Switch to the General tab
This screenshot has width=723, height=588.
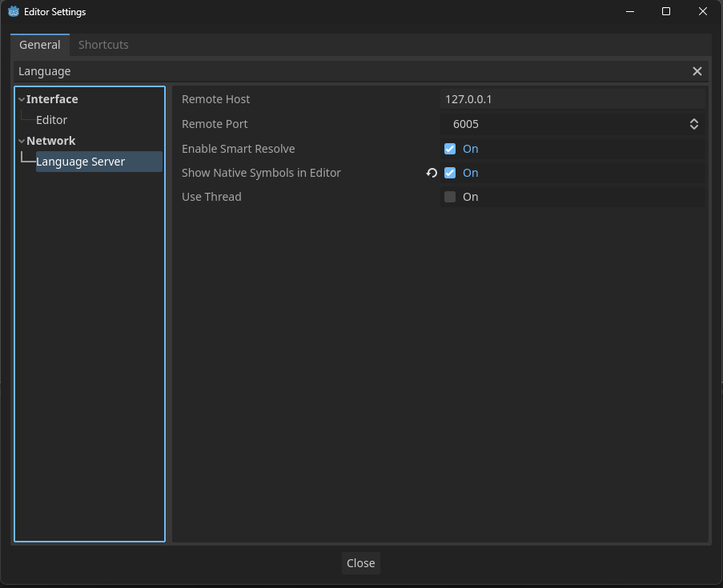(x=40, y=45)
